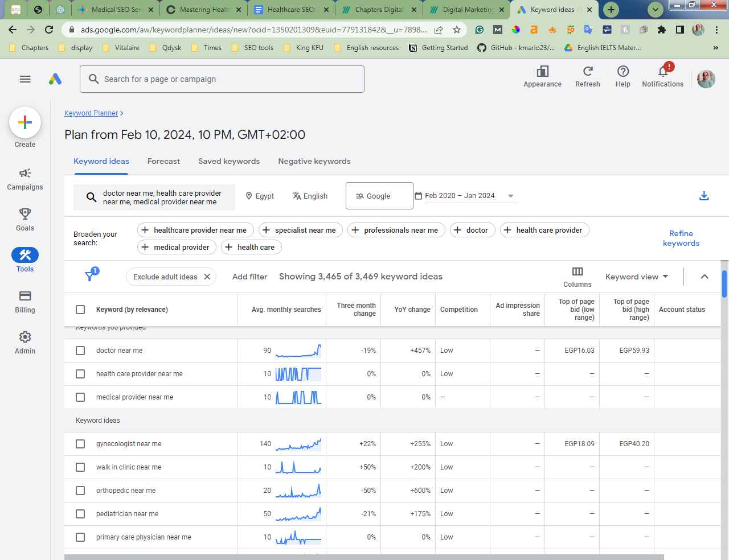This screenshot has height=560, width=729.
Task: Click the filter funnel icon
Action: 89,276
